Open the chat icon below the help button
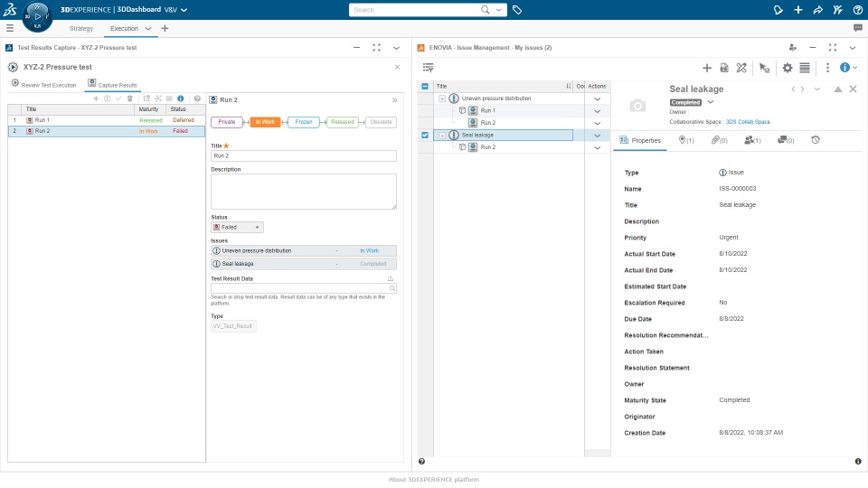 point(857,28)
